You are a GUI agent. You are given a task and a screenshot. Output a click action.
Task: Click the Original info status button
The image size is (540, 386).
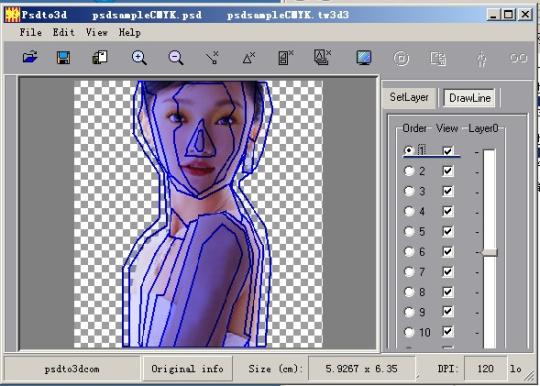(x=187, y=369)
